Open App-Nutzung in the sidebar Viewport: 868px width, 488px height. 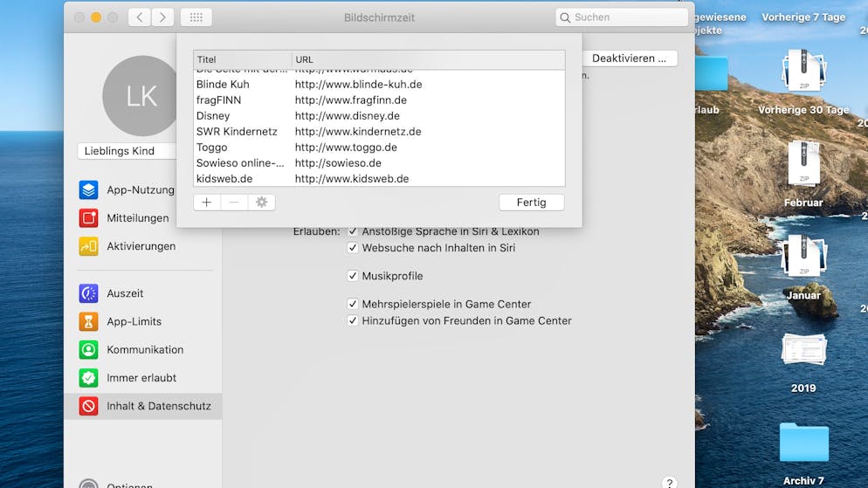127,189
